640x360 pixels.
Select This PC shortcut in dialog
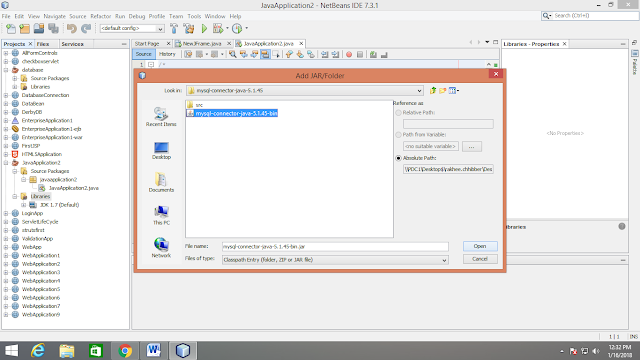click(161, 215)
